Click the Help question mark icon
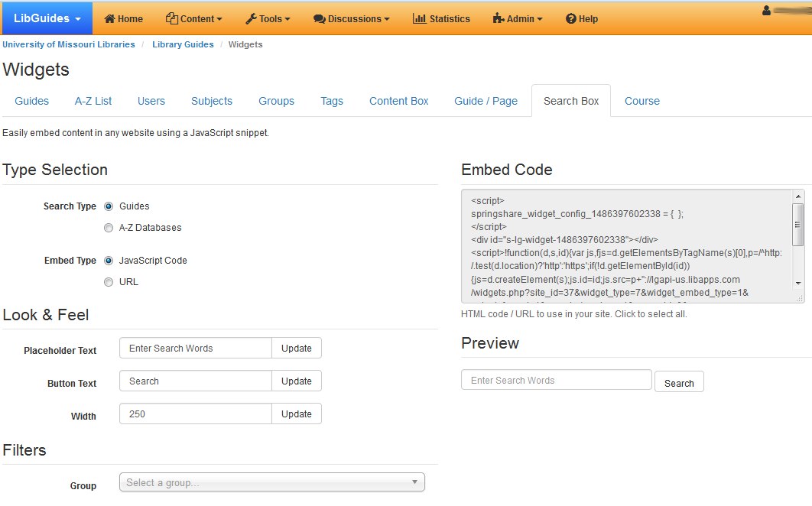Viewport: 812px width, 506px height. coord(570,18)
